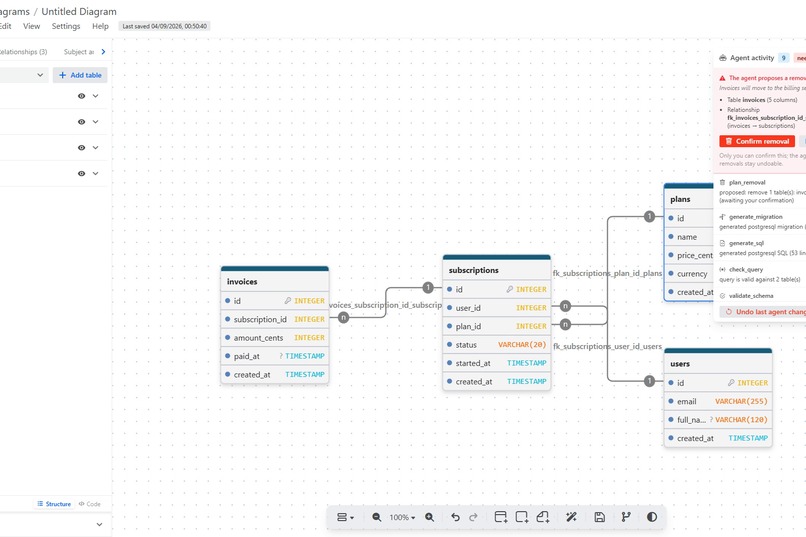Click the status VARCHAR(20) column row
This screenshot has width=806, height=537.
(497, 345)
